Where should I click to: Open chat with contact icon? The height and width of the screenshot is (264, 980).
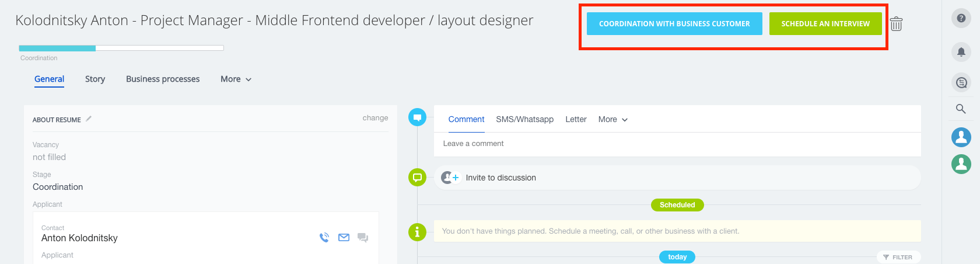(x=363, y=238)
